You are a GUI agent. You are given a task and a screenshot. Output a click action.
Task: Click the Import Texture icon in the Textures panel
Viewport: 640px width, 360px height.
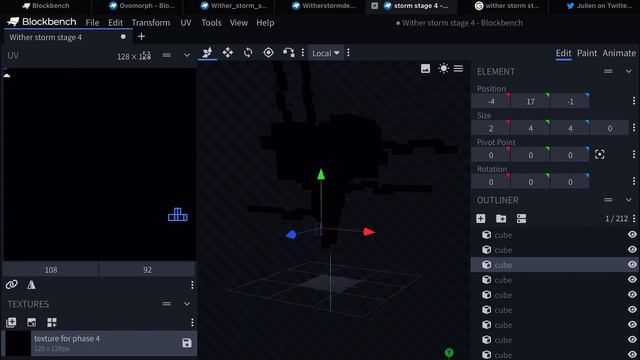coord(11,322)
